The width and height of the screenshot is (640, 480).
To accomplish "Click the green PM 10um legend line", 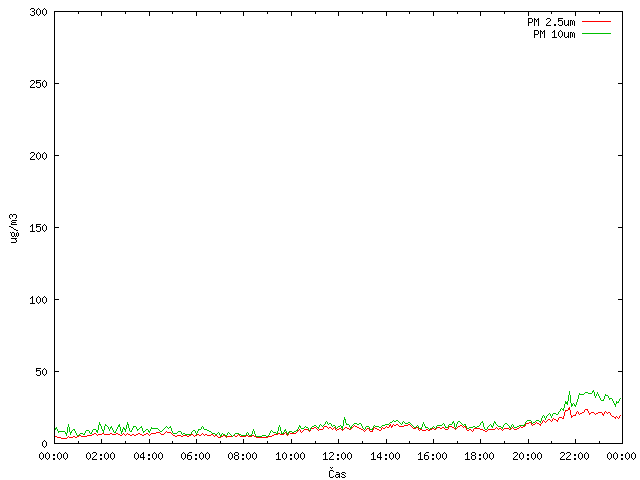I will coord(596,33).
